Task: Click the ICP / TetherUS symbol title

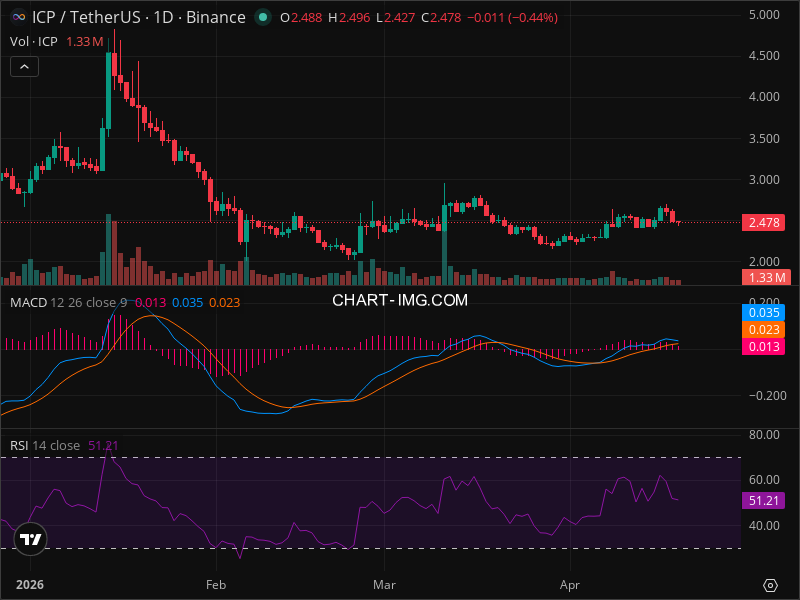Action: tap(86, 17)
